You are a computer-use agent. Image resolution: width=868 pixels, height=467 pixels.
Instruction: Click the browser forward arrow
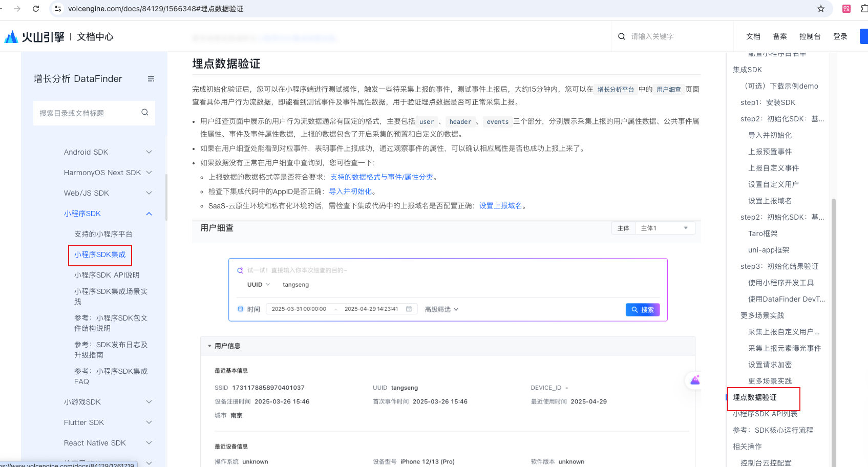(x=17, y=9)
